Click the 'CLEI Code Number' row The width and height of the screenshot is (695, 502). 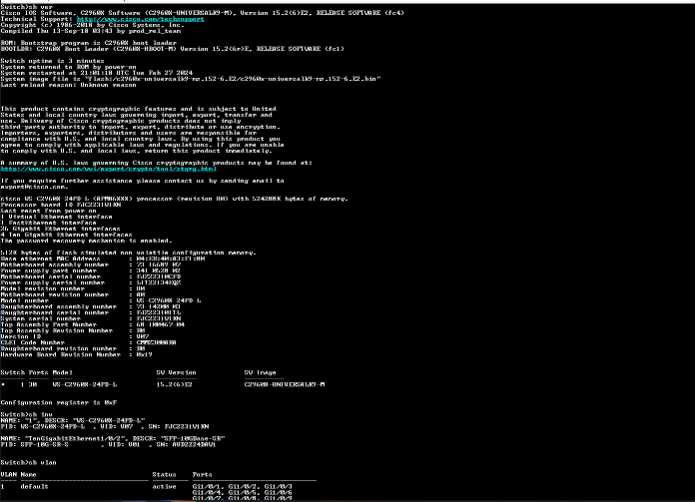89,342
